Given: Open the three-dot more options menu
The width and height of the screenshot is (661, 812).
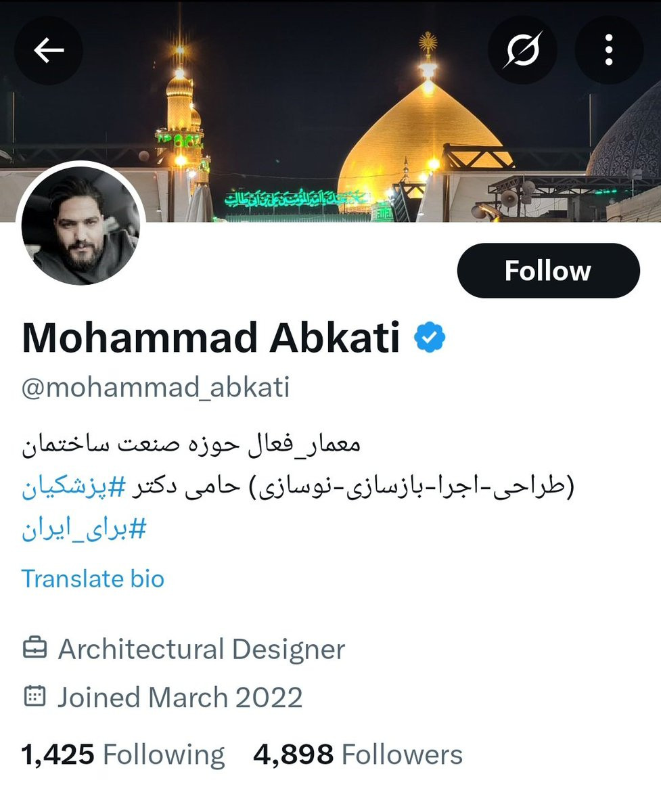Looking at the screenshot, I should tap(609, 50).
